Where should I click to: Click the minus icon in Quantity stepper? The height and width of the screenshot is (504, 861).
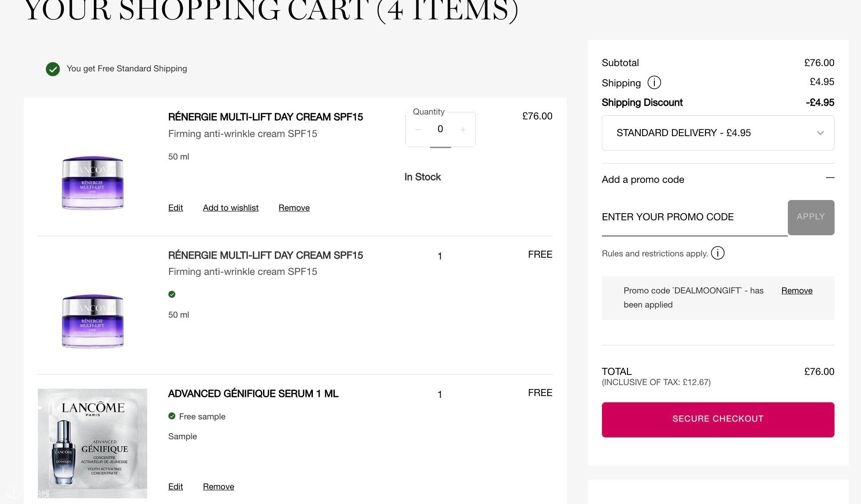click(418, 130)
